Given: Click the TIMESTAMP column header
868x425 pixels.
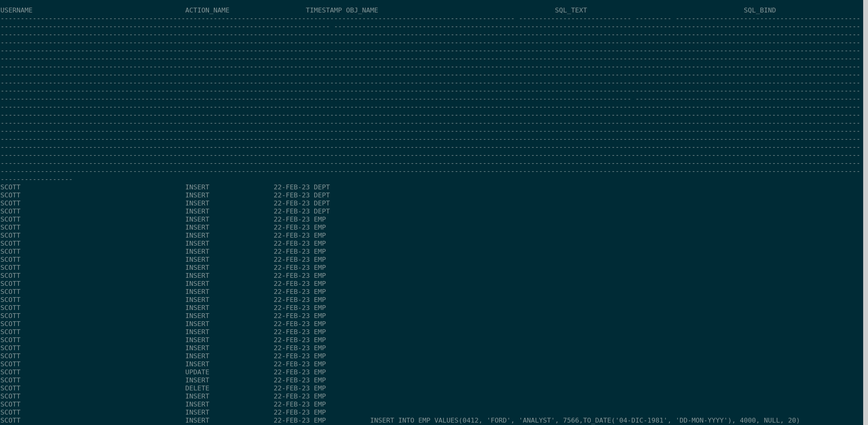Looking at the screenshot, I should (323, 10).
